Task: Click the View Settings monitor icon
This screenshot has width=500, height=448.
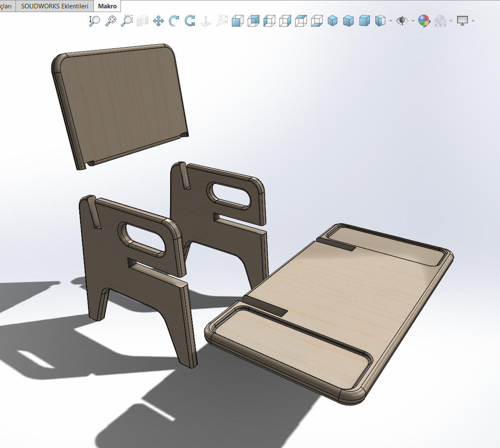Action: (x=462, y=21)
